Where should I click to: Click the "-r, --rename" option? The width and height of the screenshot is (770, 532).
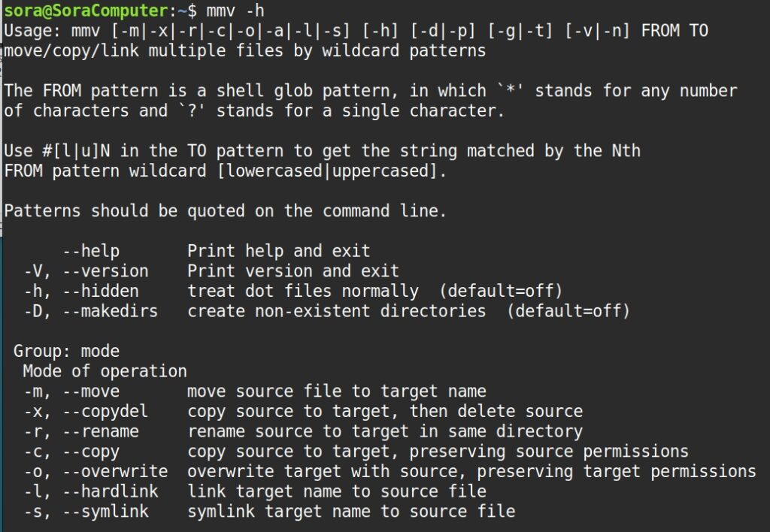pyautogui.click(x=81, y=431)
